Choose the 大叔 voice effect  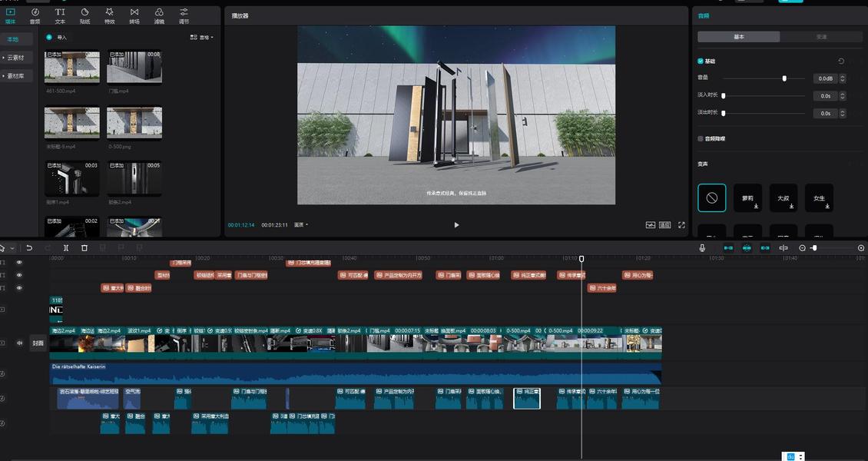[x=784, y=198]
